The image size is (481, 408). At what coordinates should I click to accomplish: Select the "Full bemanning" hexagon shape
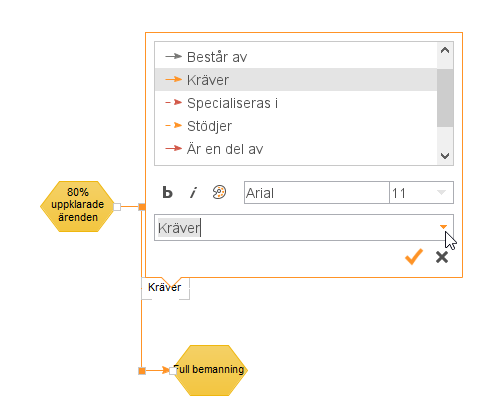point(210,370)
